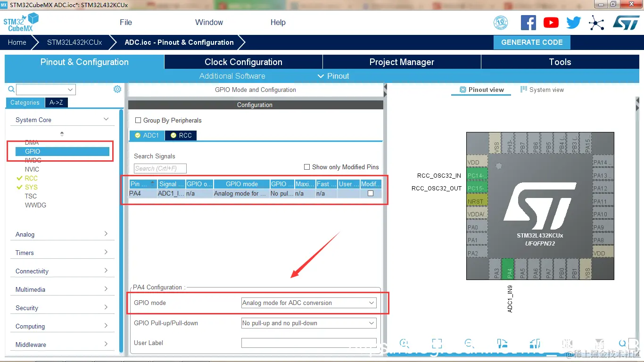Select GPIO in the System Core list

point(62,151)
